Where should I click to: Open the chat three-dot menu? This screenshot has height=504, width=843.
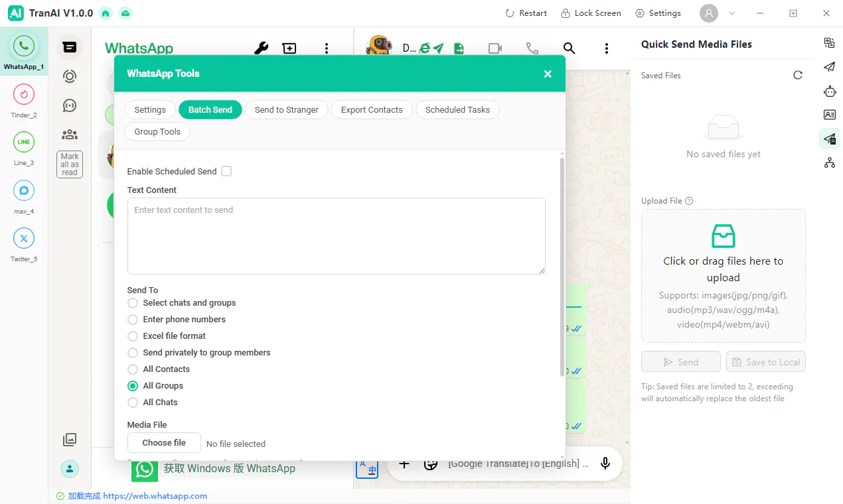coord(607,48)
